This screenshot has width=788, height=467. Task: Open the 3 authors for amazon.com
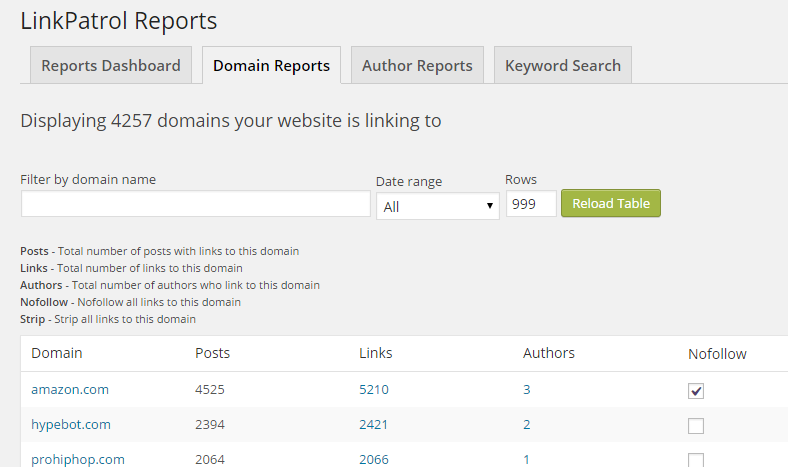point(527,390)
